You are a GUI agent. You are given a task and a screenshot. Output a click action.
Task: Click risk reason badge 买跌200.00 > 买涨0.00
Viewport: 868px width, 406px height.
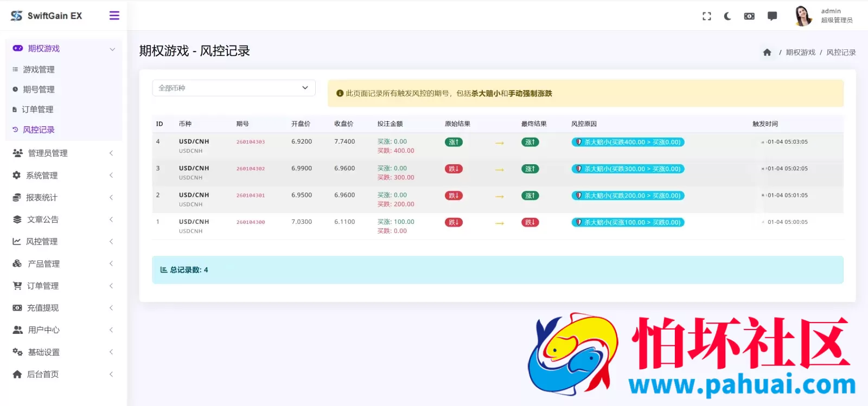(628, 196)
